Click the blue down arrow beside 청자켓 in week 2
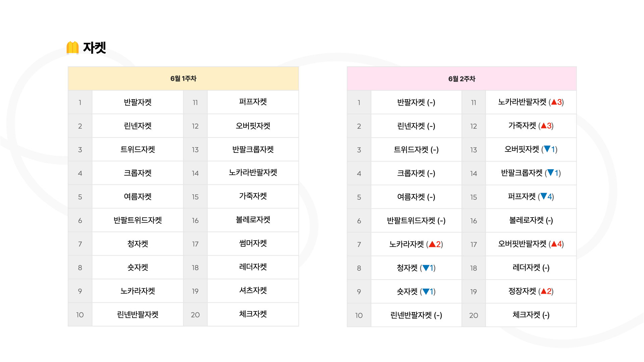This screenshot has width=644, height=362. click(426, 267)
